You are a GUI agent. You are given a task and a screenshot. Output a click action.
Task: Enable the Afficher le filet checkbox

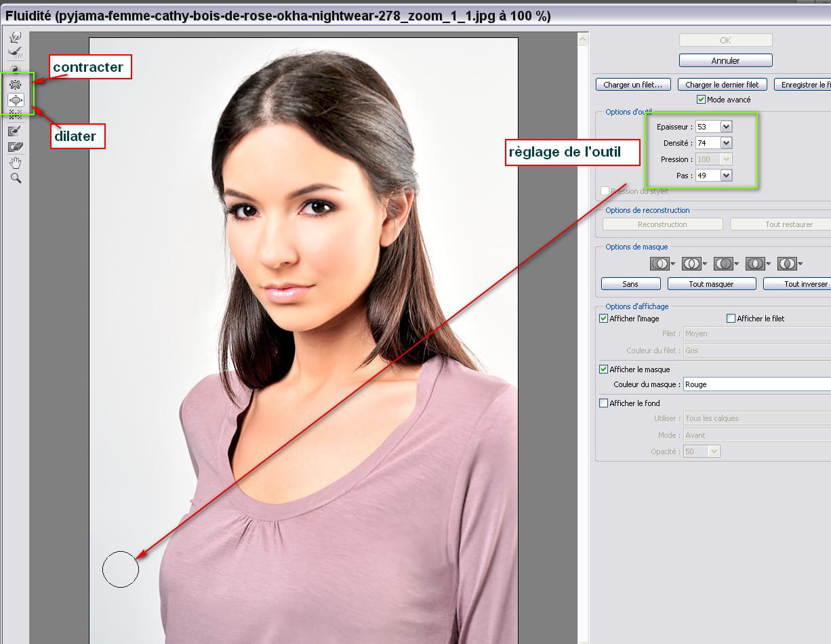731,319
